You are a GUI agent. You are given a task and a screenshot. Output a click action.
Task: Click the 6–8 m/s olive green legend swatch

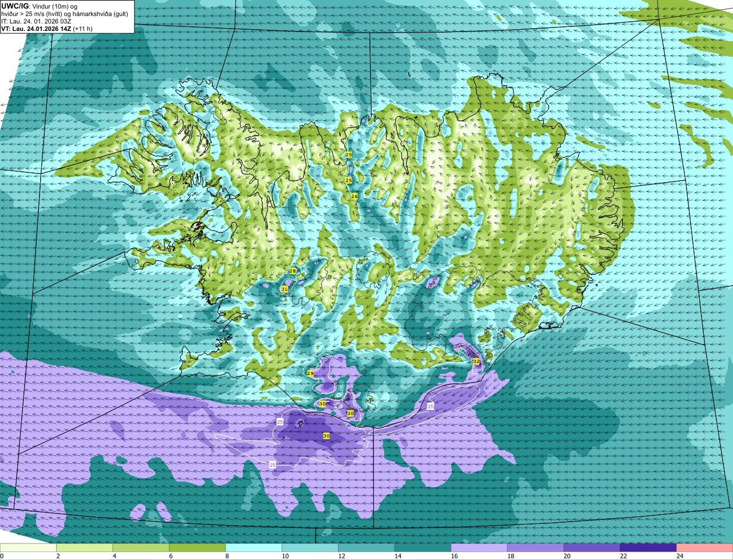point(198,547)
